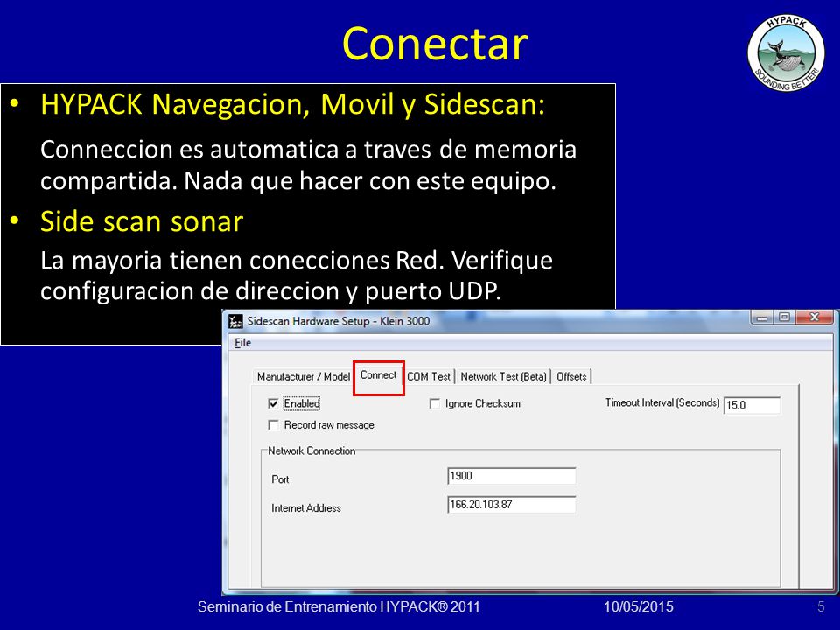Switch to the Offsets tab

571,376
